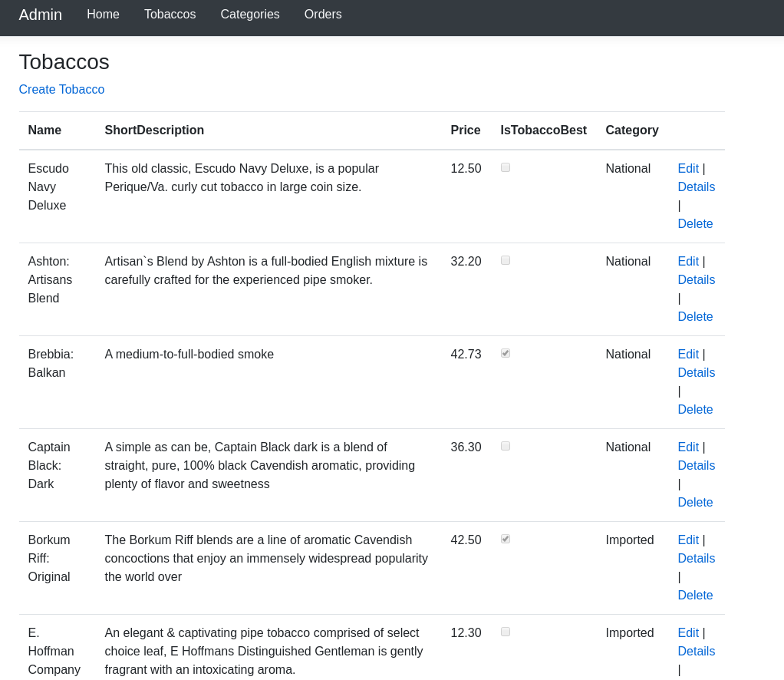The height and width of the screenshot is (680, 784).
Task: Edit the Ashton Artisans Blend entry
Action: (x=688, y=261)
